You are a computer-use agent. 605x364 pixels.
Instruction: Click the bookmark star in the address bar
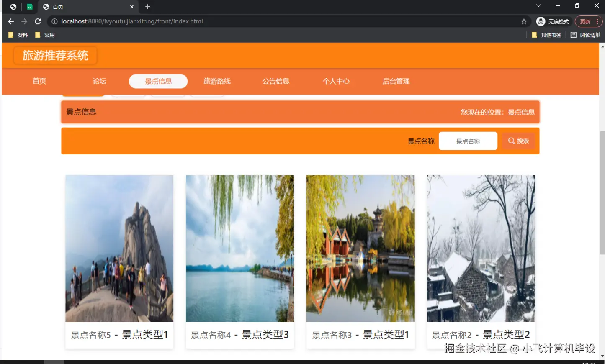coord(525,21)
